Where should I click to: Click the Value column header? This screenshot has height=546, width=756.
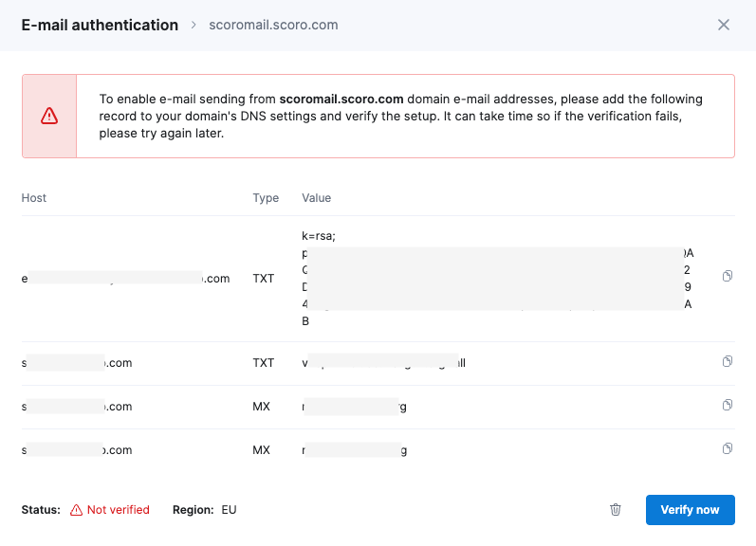316,197
